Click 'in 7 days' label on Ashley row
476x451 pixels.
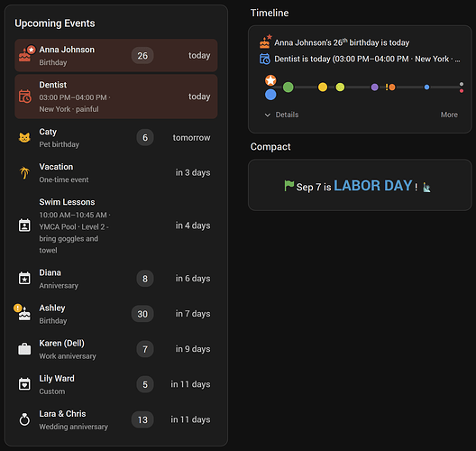tap(193, 314)
